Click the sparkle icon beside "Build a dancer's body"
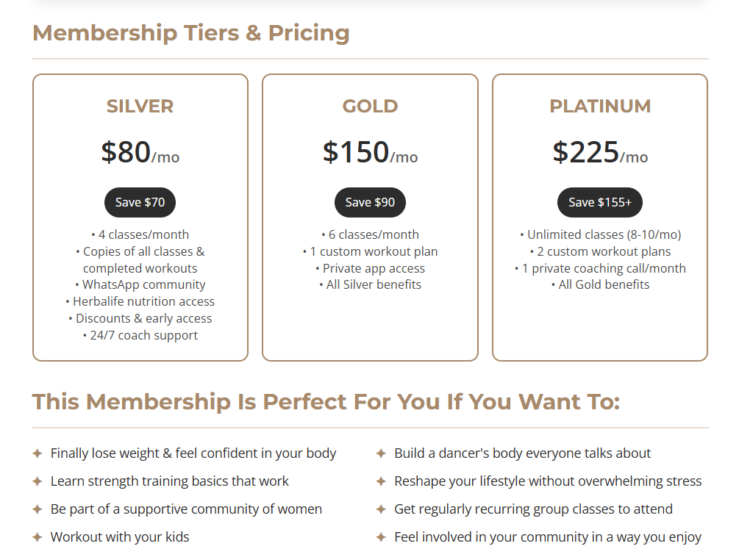 point(381,453)
